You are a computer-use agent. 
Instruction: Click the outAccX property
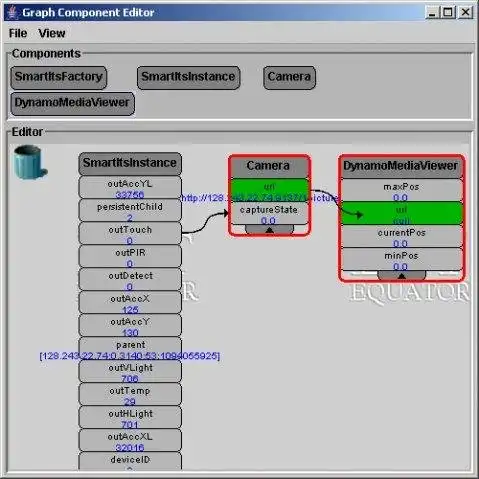click(130, 303)
